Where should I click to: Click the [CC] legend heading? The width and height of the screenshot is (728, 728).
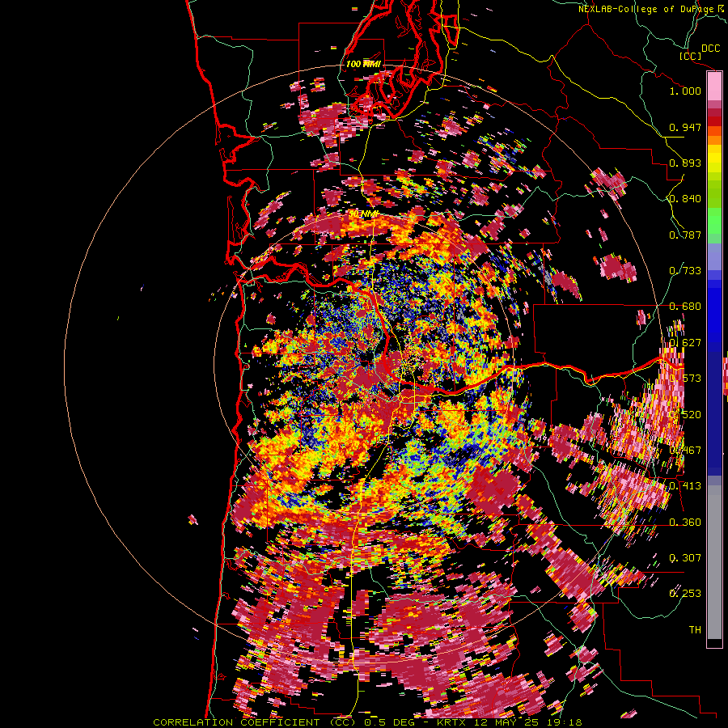pos(690,56)
